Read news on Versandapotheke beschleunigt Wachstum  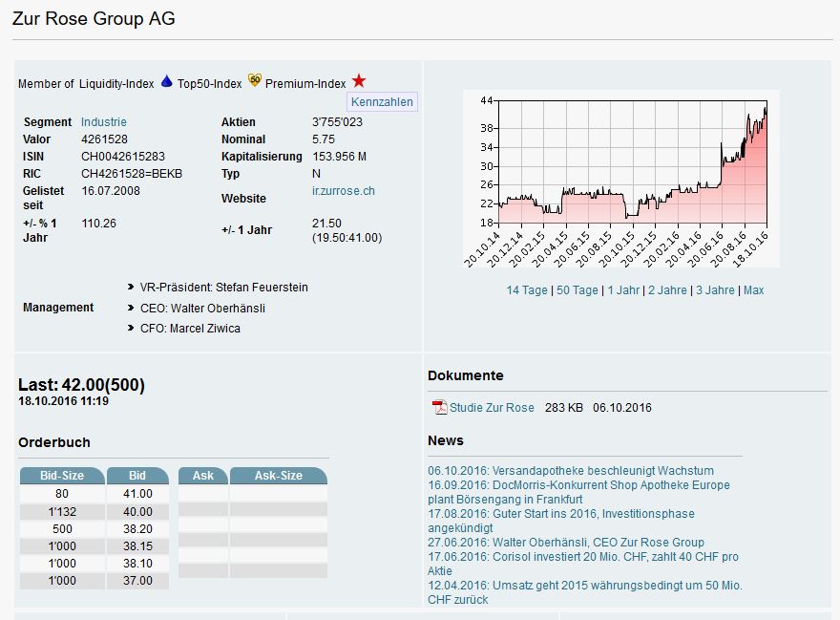coord(571,471)
